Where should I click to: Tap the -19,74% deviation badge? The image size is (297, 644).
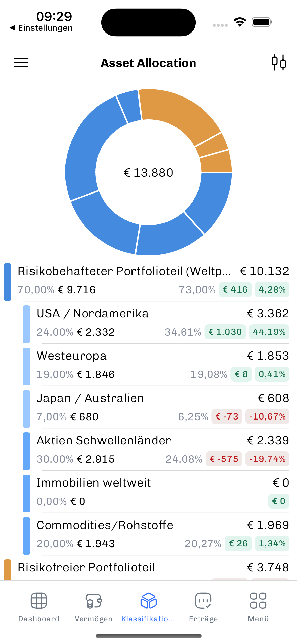pos(267,459)
